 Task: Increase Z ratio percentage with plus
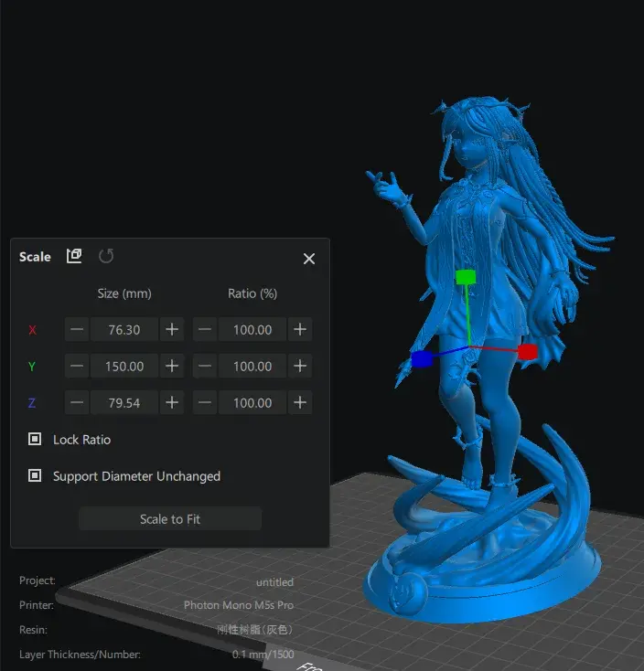[300, 402]
